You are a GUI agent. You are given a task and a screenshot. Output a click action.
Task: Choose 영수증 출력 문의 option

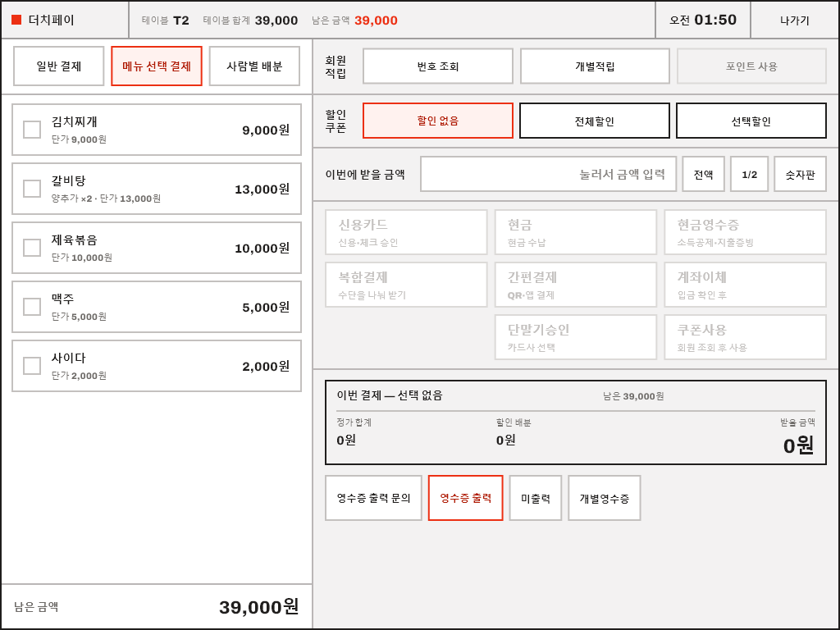tap(373, 498)
